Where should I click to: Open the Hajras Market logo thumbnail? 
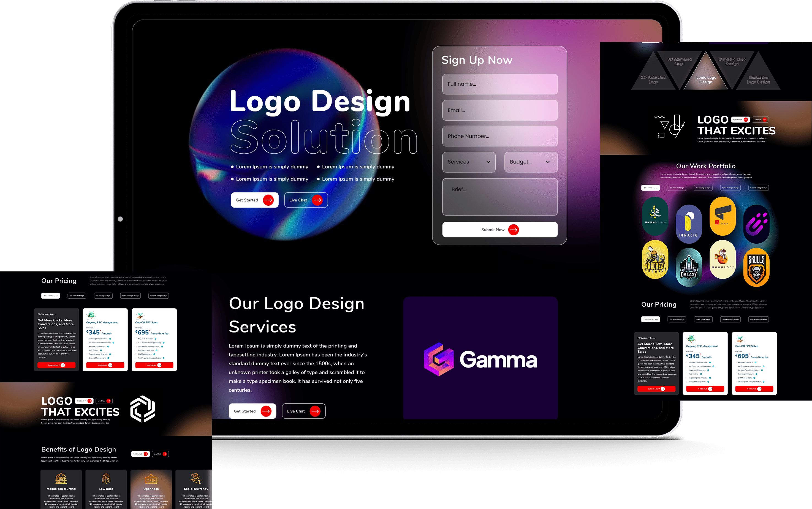pyautogui.click(x=655, y=216)
